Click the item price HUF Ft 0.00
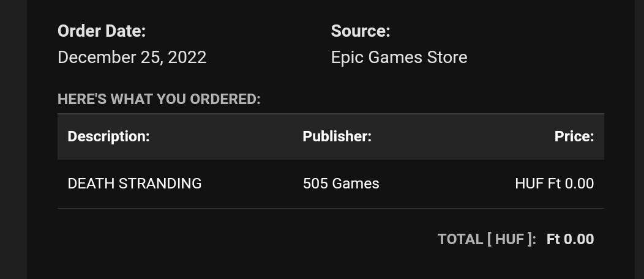Image resolution: width=644 pixels, height=279 pixels. (x=554, y=184)
